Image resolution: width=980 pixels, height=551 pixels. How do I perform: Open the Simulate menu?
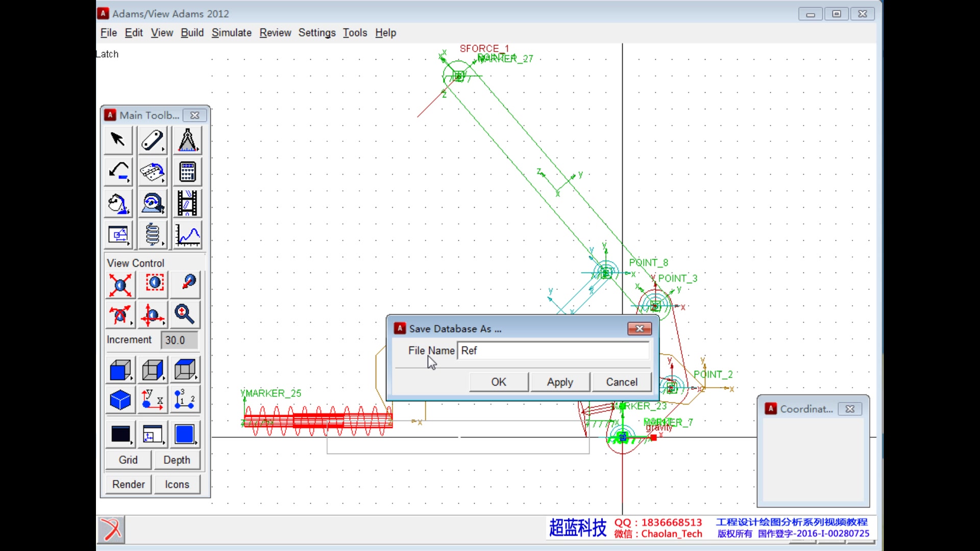pos(232,33)
